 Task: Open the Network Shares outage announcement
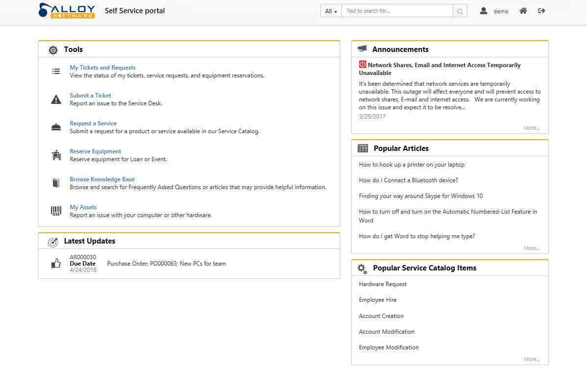[440, 69]
